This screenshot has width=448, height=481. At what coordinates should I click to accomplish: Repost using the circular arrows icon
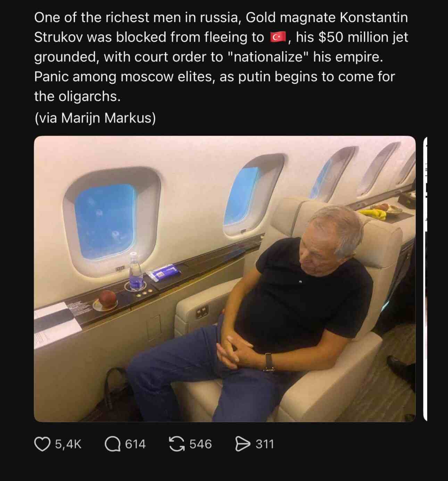(176, 444)
